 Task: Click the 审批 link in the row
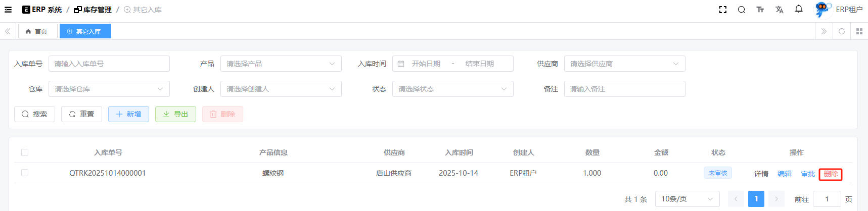808,174
